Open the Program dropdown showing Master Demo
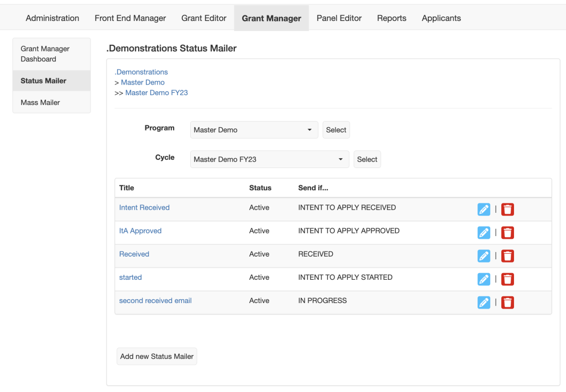The height and width of the screenshot is (392, 566). tap(254, 129)
